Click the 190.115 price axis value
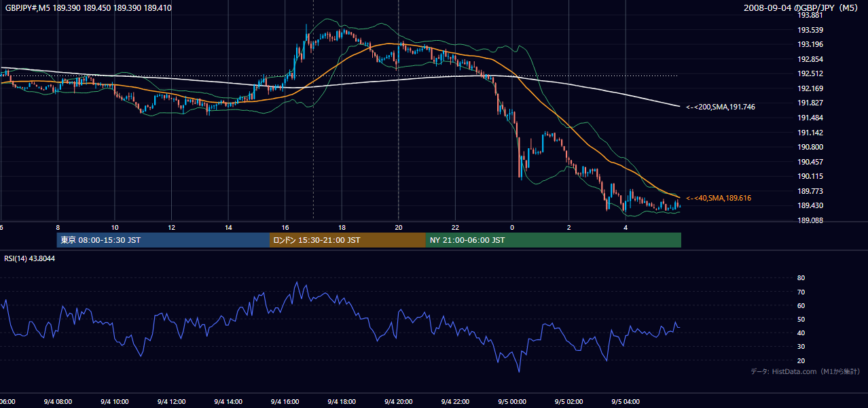868x408 pixels. pyautogui.click(x=810, y=176)
